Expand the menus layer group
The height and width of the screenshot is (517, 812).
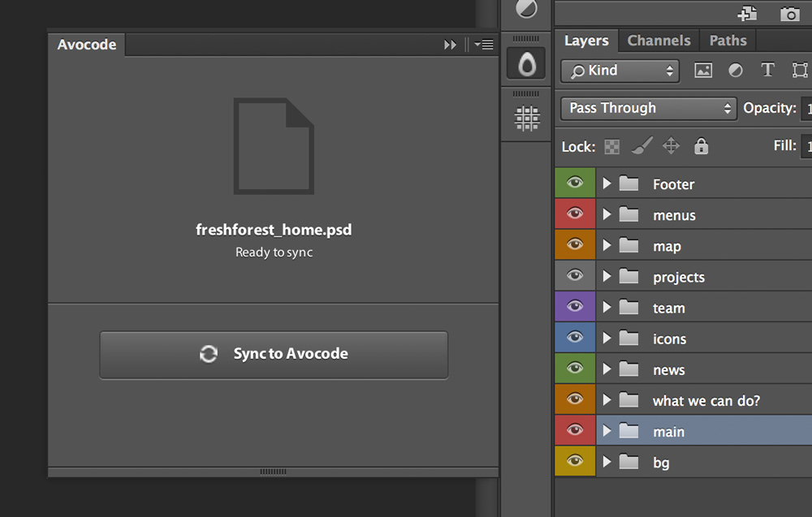[x=607, y=214]
